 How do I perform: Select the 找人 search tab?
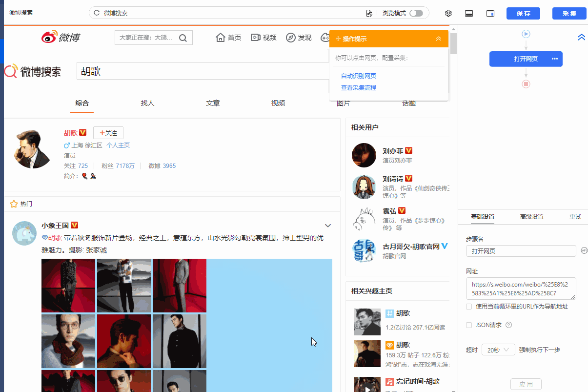pyautogui.click(x=147, y=103)
